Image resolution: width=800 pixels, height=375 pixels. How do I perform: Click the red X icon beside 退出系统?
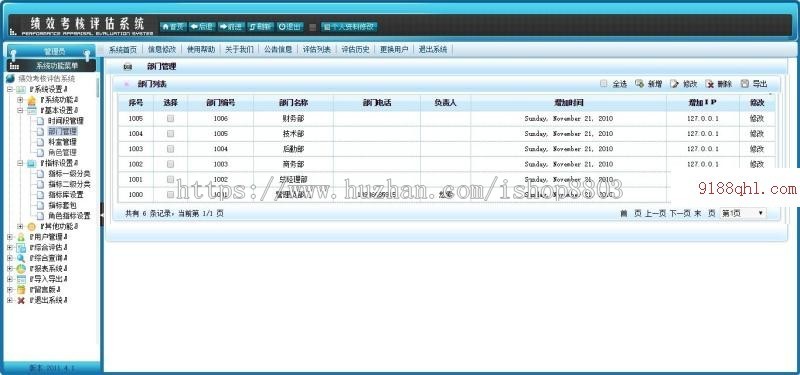(x=21, y=301)
